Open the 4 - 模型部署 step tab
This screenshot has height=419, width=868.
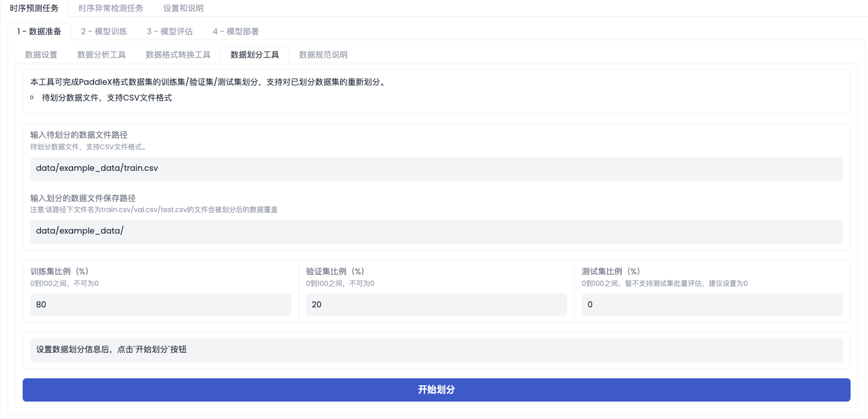[236, 31]
